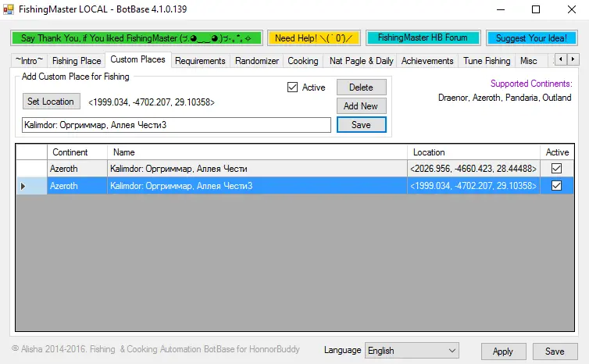Viewport: 589px width, 364px height.
Task: Click the row selector arrow of Аллея Чести3 row
Action: click(x=23, y=186)
